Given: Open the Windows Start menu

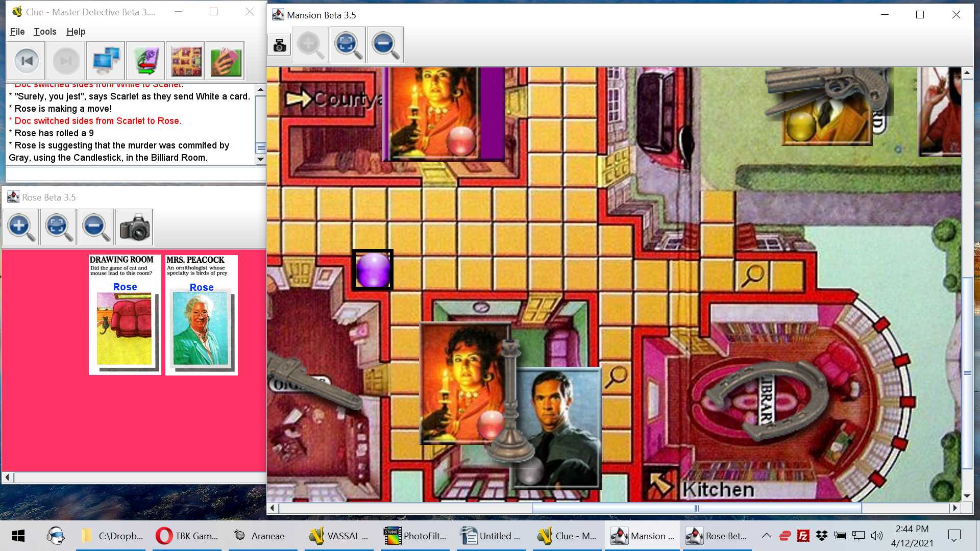Looking at the screenshot, I should point(18,536).
